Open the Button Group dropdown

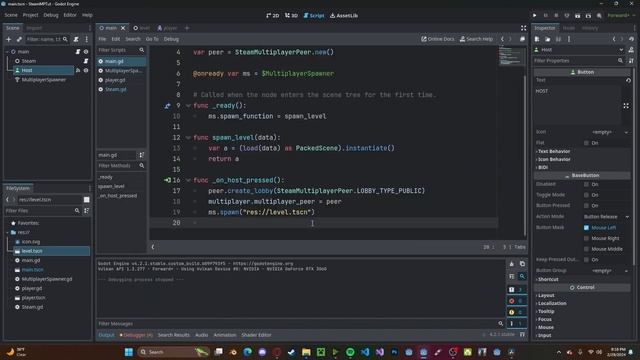point(607,271)
